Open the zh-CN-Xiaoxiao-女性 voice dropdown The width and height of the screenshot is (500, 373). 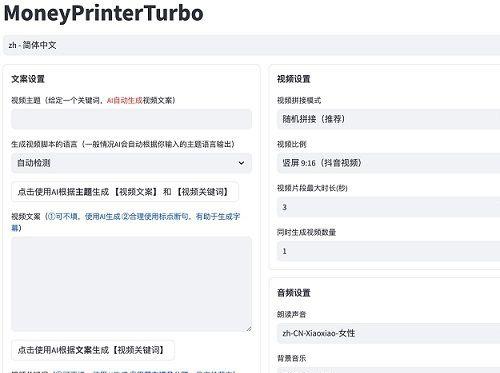point(388,333)
